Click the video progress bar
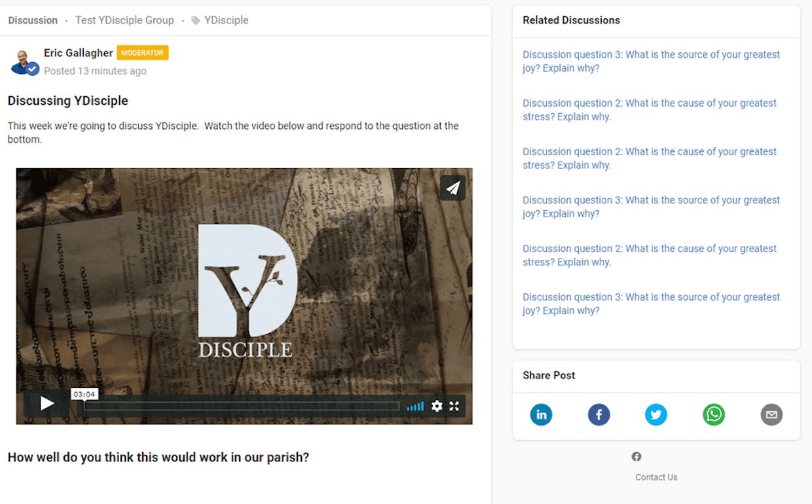 (x=242, y=406)
